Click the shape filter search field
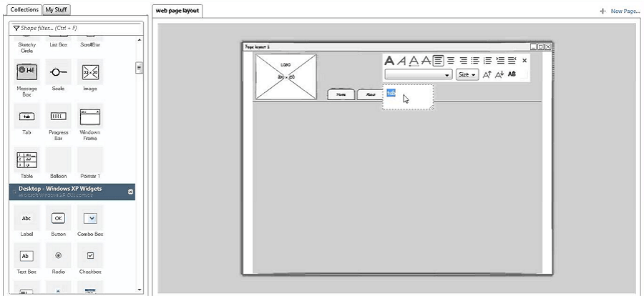This screenshot has height=296, width=644. (79, 28)
